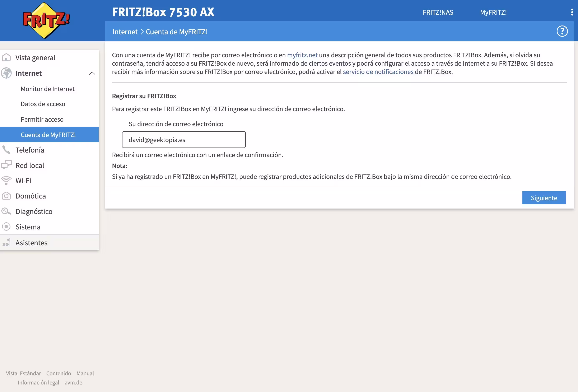Click the Vista general home icon
The width and height of the screenshot is (578, 392).
(6, 57)
